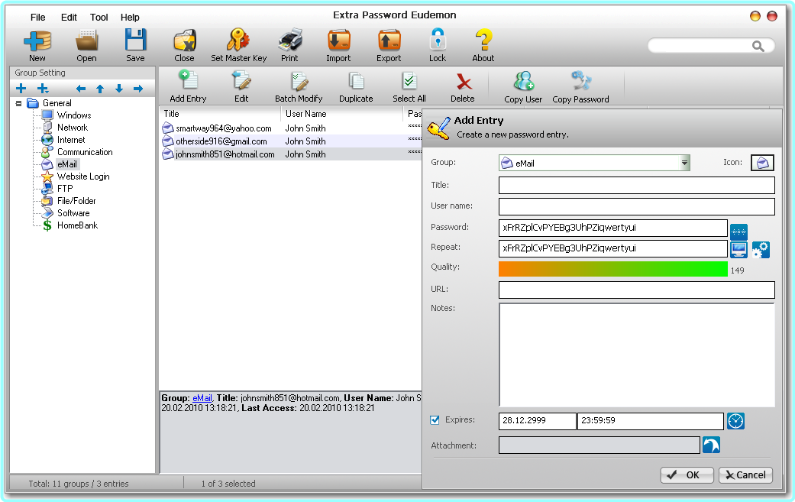795x502 pixels.
Task: Move group left with left arrow
Action: click(81, 89)
